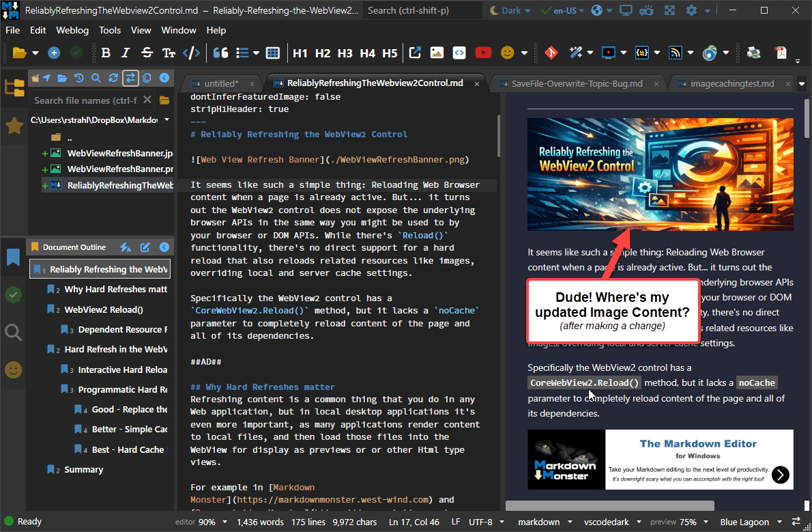This screenshot has width=812, height=532.
Task: Open the folder path dropdown
Action: [x=166, y=120]
